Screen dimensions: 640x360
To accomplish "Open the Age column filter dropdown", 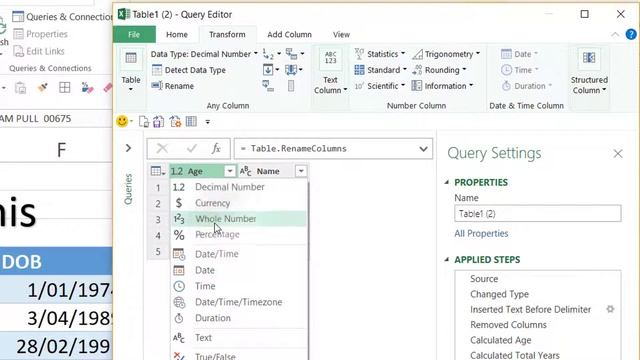I will point(230,171).
